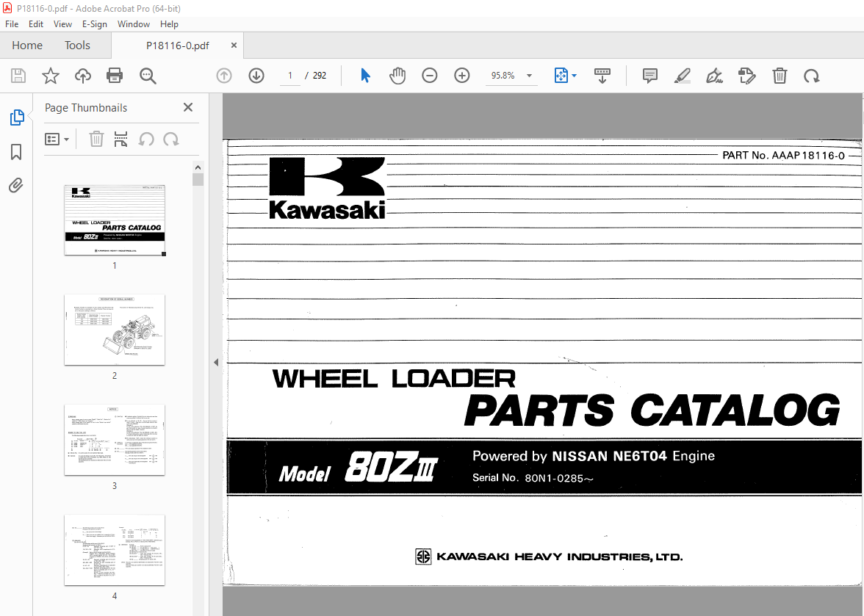Viewport: 864px width, 616px height.
Task: Zoom in with plus icon
Action: point(461,76)
